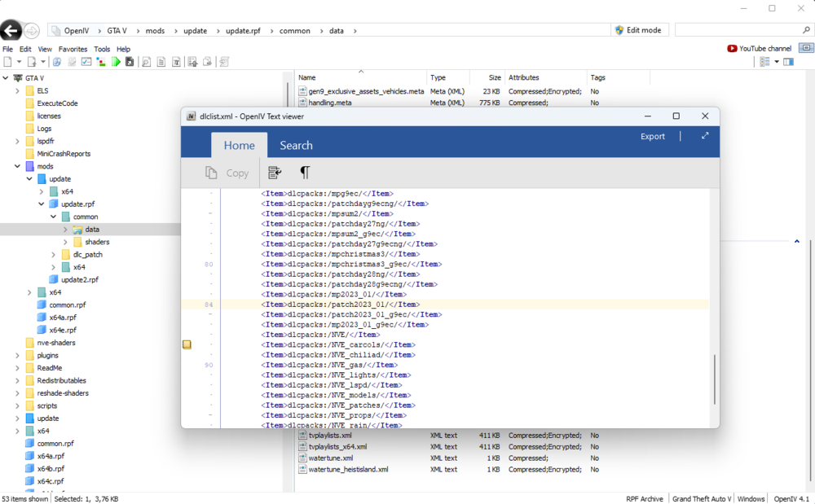Click the yellow bookmark marker beside the NVE_carcols line
The image size is (815, 504).
pos(187,344)
